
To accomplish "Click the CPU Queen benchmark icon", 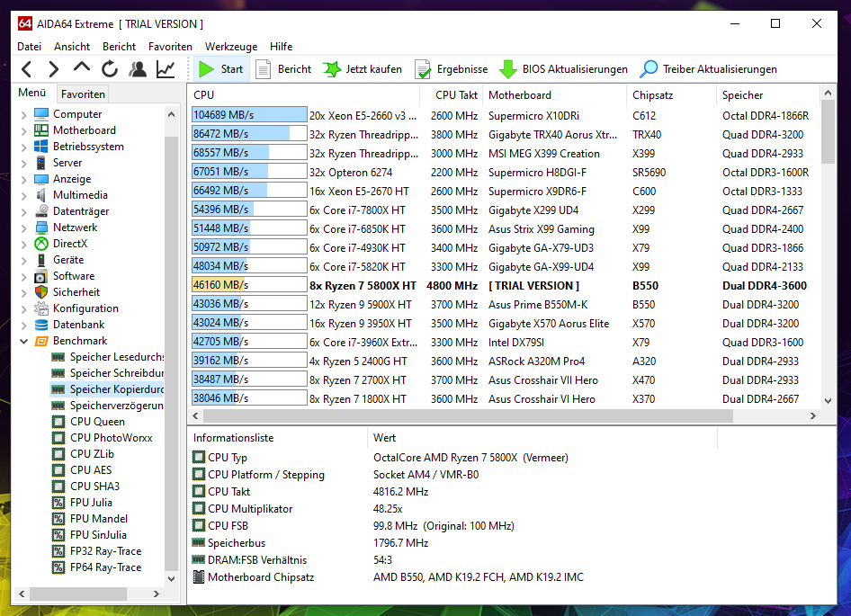I will click(58, 422).
